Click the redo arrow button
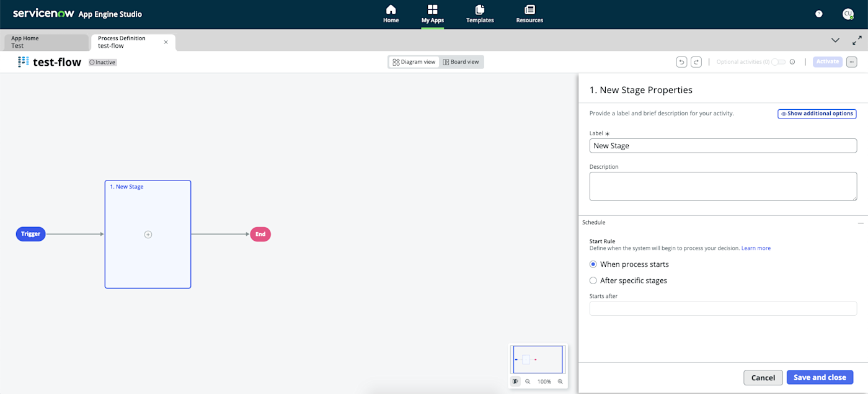 click(x=696, y=62)
